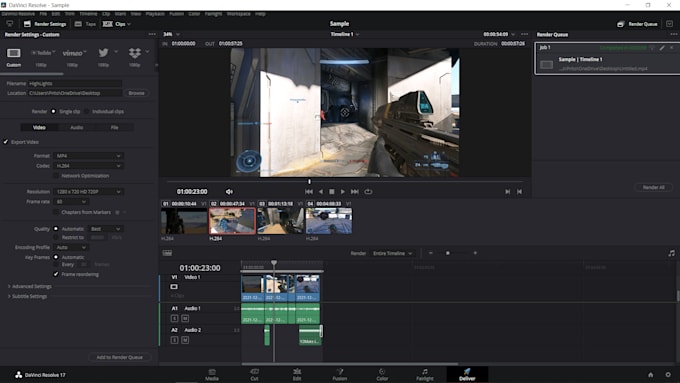Open the Tape panel
Viewport: 680px width, 383px height.
85,24
